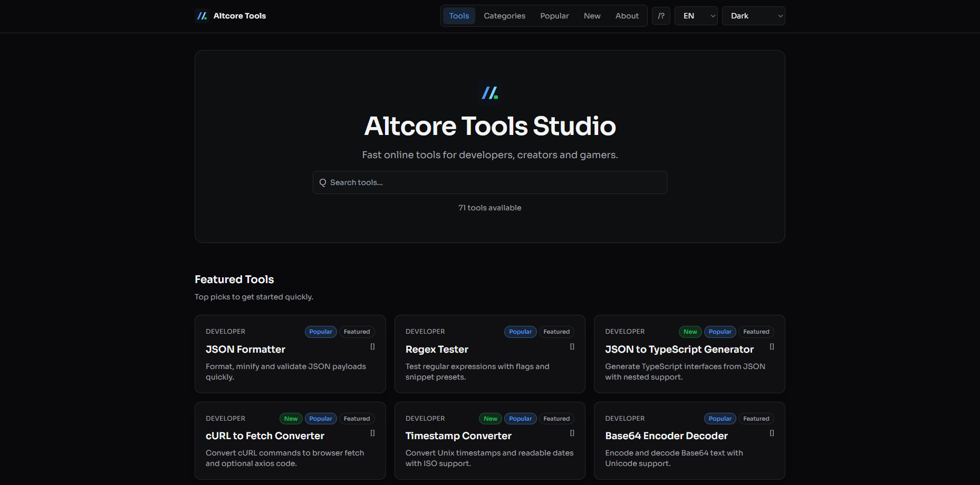Click the bracket icon on JSON to TypeScript Generator
Screen dimensions: 980x485
point(771,346)
